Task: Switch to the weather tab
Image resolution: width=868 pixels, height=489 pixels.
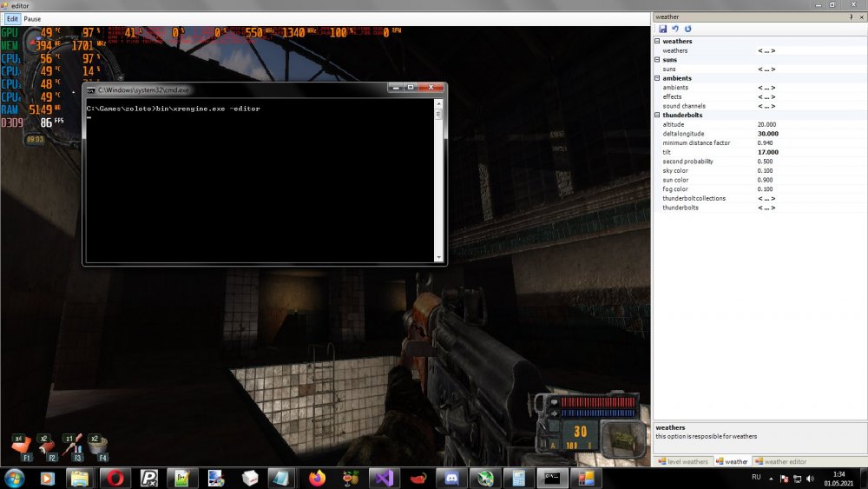Action: click(x=732, y=461)
